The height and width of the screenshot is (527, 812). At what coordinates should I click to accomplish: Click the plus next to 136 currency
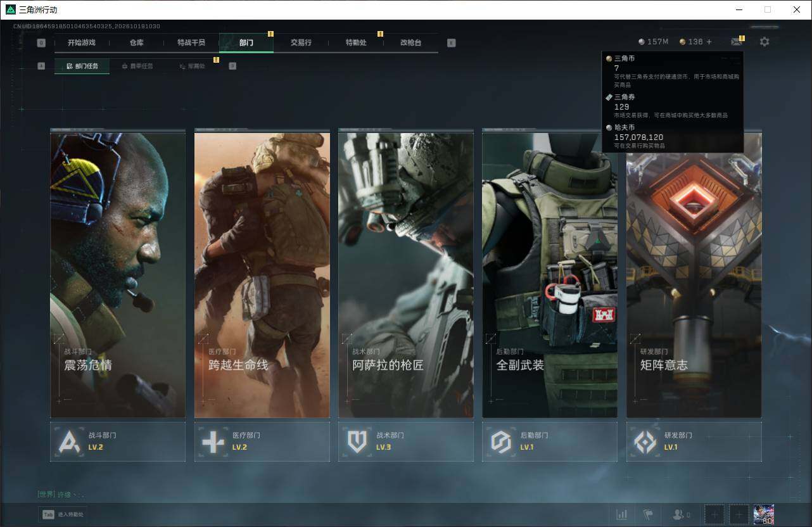tap(709, 42)
